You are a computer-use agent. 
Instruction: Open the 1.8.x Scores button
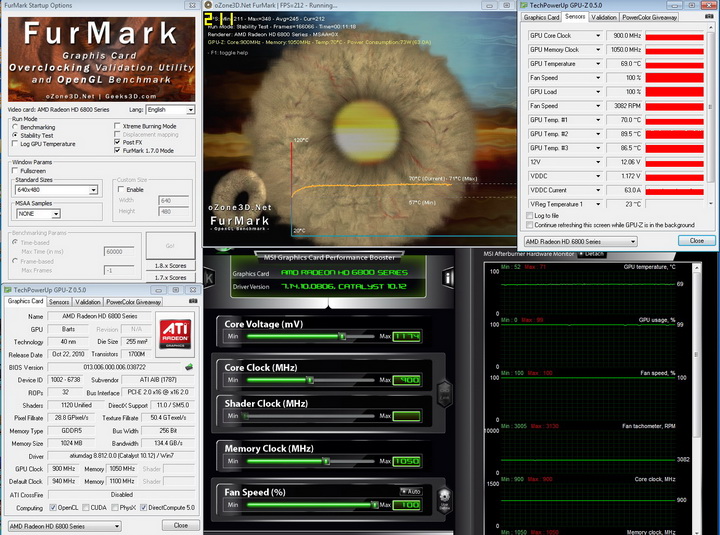pyautogui.click(x=170, y=265)
